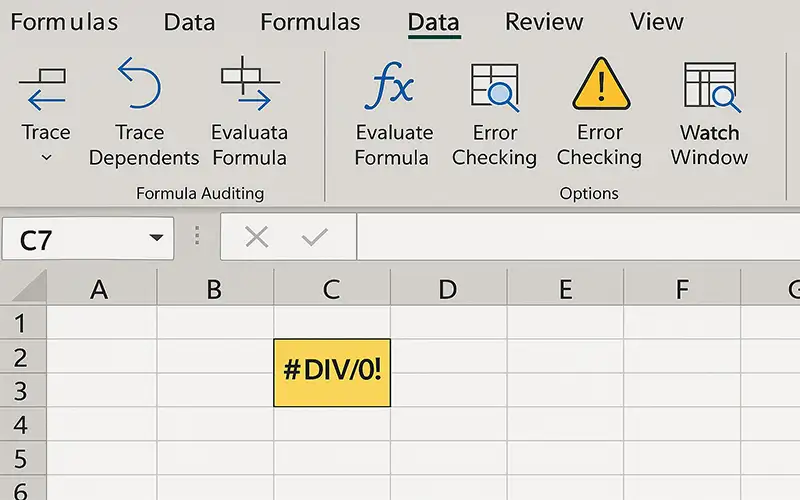Screen dimensions: 800x500
Task: Click the Error Checking magnifier table icon
Action: pos(494,87)
